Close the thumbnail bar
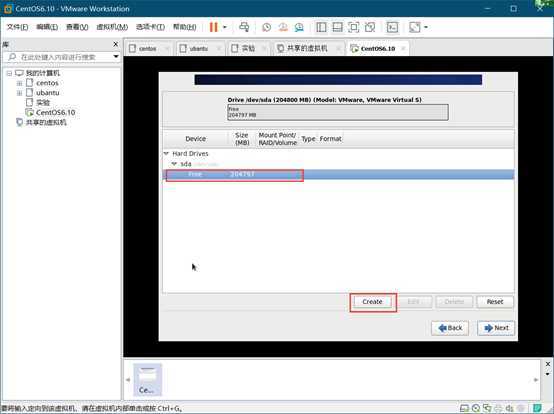 pyautogui.click(x=548, y=364)
